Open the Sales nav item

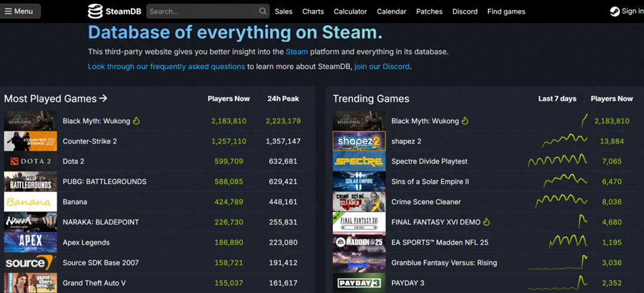tap(283, 11)
